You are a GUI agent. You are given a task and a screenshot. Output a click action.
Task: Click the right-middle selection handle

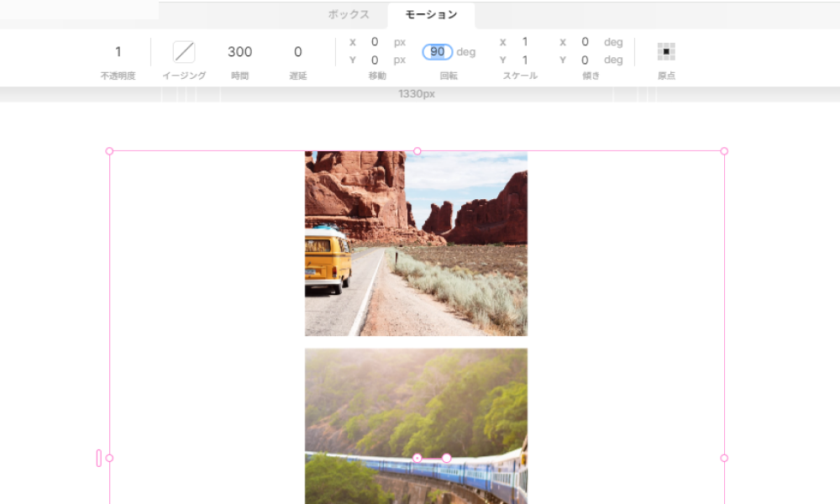[724, 458]
